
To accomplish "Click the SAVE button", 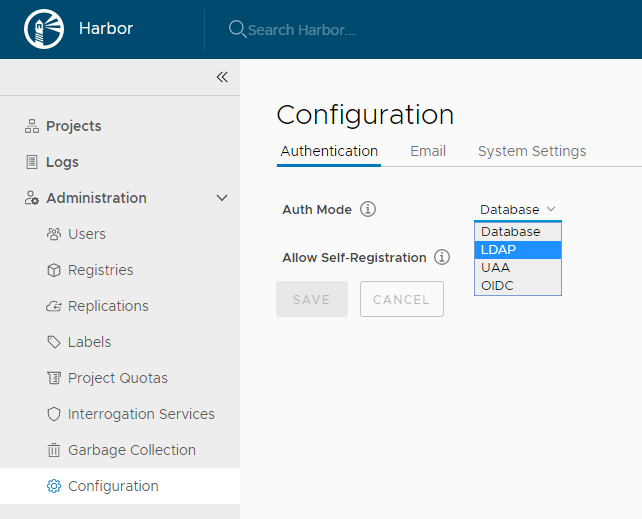I will tap(312, 299).
